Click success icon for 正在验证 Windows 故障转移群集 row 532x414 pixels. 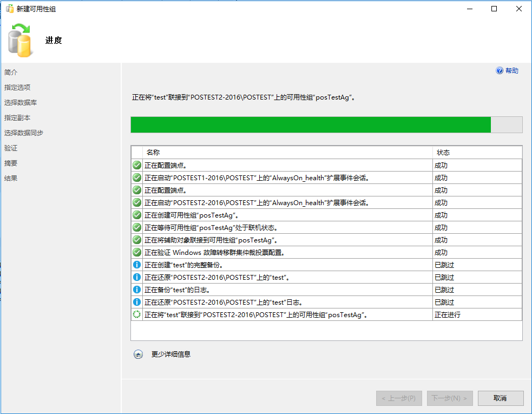click(x=137, y=253)
